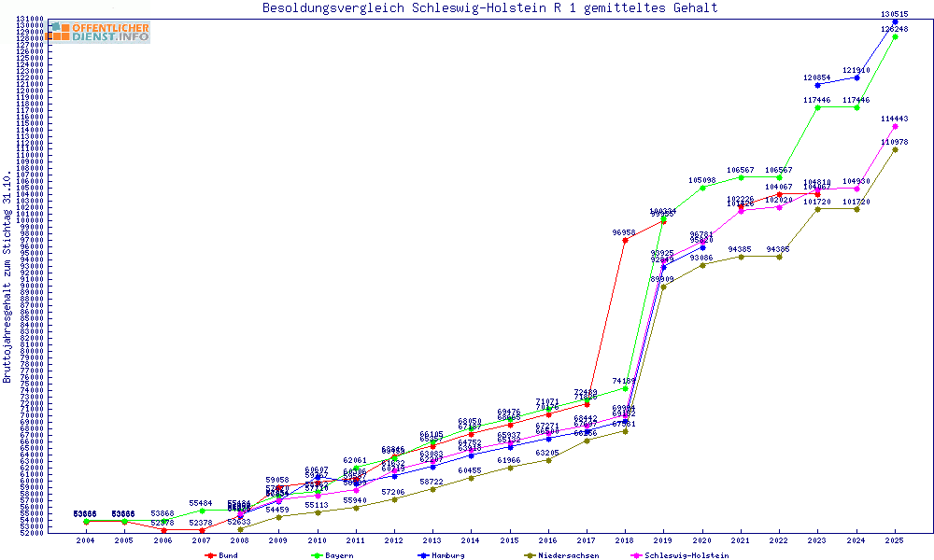Click the chart title Besoldungsvergleich Schleswig-Holstein
934x560 pixels.
490,7
